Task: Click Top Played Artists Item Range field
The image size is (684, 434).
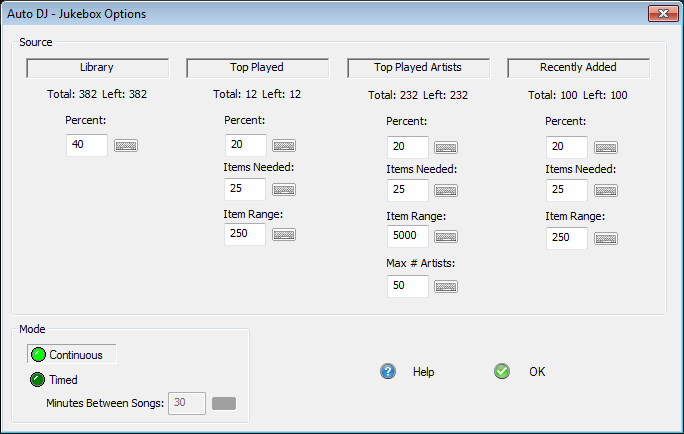Action: [x=407, y=237]
